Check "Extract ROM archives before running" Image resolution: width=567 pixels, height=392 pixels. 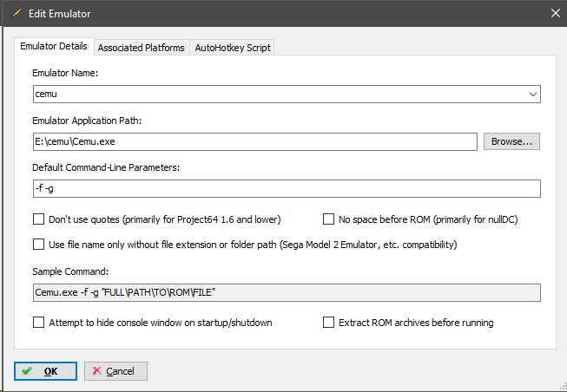click(x=328, y=323)
